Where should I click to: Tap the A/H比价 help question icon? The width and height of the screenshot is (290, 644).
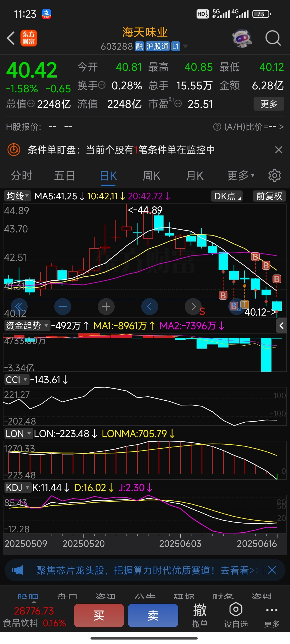click(x=217, y=127)
